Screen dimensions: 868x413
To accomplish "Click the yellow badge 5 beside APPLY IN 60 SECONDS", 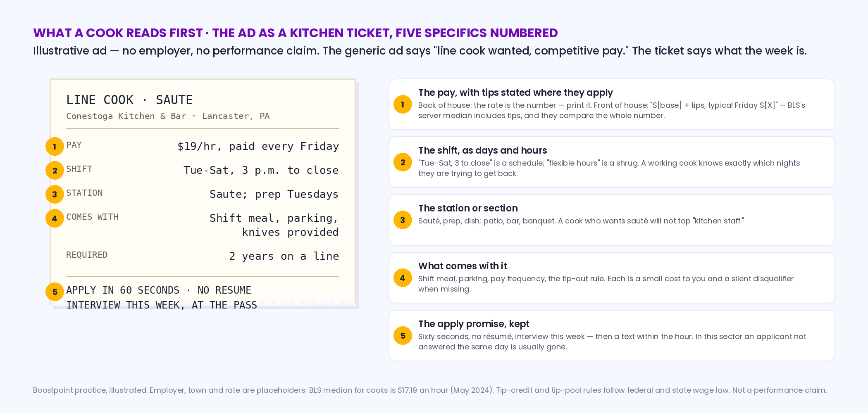I will [x=55, y=292].
